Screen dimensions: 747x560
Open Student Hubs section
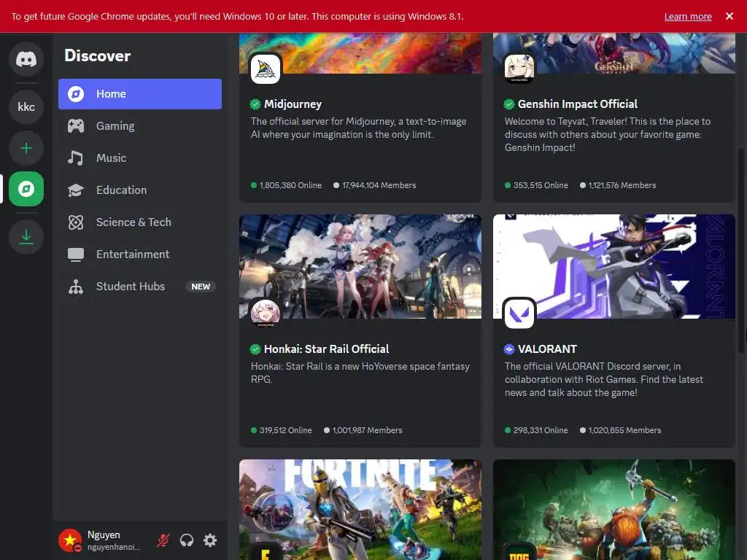140,286
